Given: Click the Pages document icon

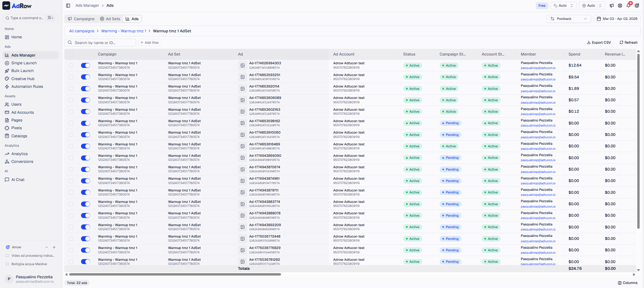Looking at the screenshot, I should (x=7, y=120).
